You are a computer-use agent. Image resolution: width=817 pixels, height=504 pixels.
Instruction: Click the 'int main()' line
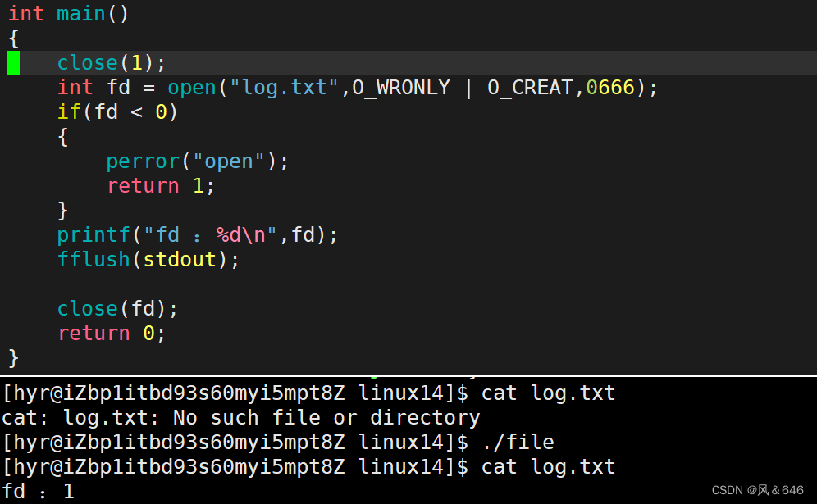click(68, 13)
